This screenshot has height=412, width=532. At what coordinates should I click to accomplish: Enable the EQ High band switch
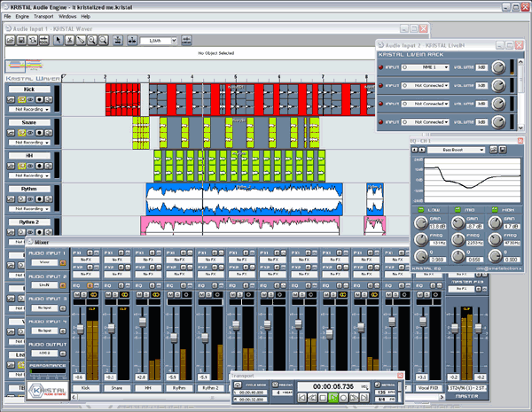pos(495,210)
